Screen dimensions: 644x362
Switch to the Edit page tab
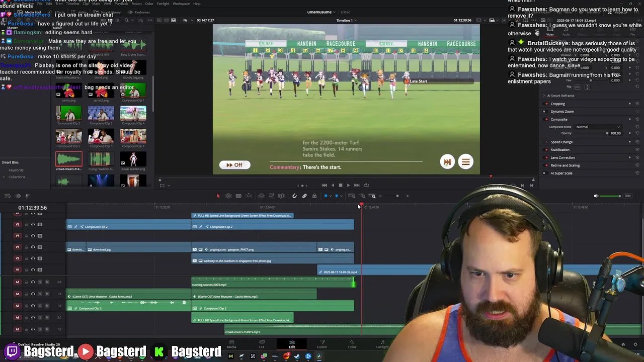[x=292, y=344]
